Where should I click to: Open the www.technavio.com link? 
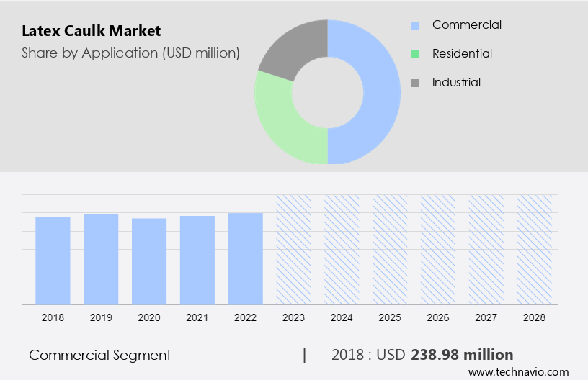click(518, 372)
